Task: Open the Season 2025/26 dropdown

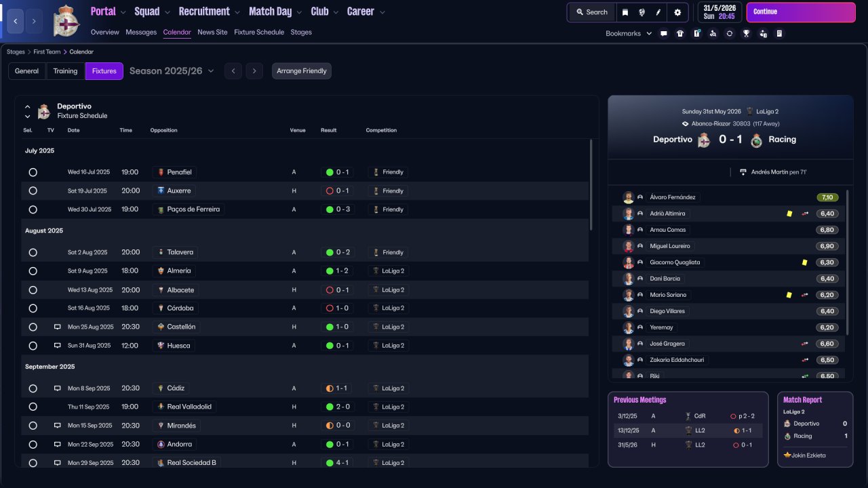Action: pos(172,70)
